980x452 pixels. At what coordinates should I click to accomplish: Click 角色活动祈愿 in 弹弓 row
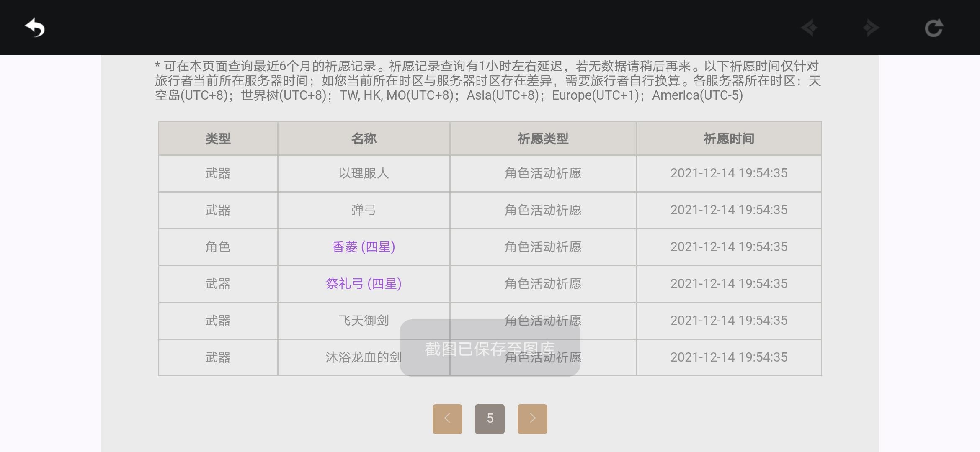(543, 210)
